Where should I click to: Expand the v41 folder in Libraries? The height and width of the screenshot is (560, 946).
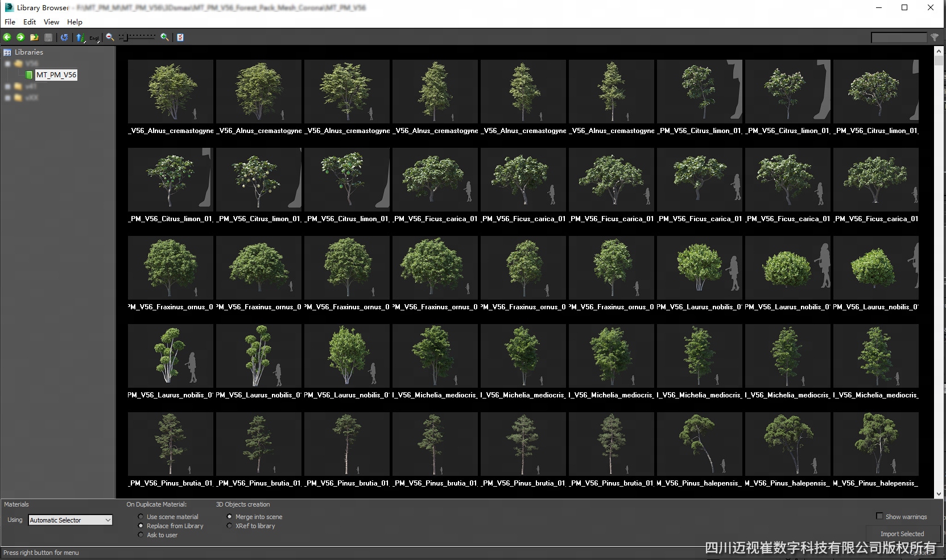[x=8, y=86]
